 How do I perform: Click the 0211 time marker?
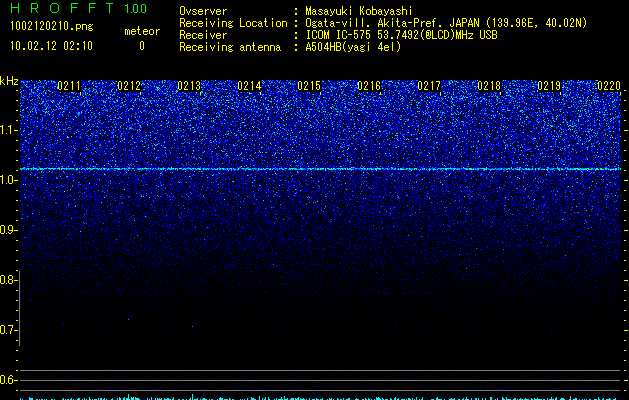pyautogui.click(x=69, y=86)
